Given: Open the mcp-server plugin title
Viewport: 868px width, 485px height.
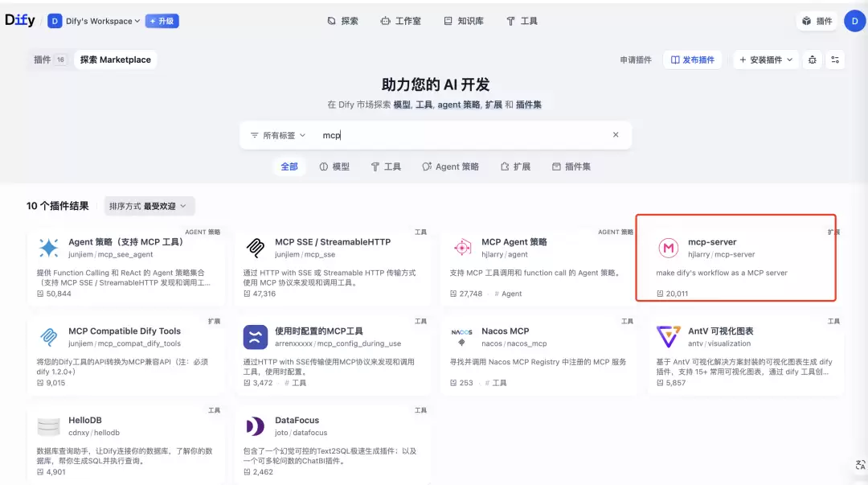Looking at the screenshot, I should click(712, 241).
